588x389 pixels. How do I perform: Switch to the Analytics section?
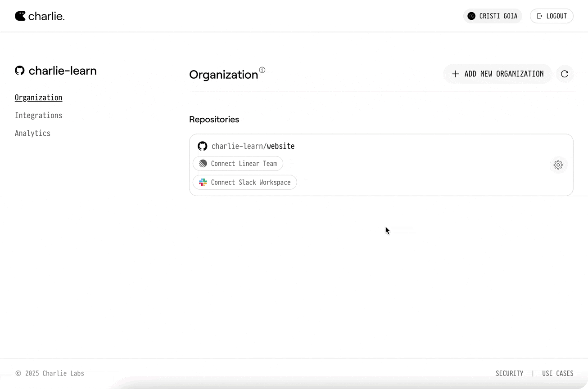point(32,133)
